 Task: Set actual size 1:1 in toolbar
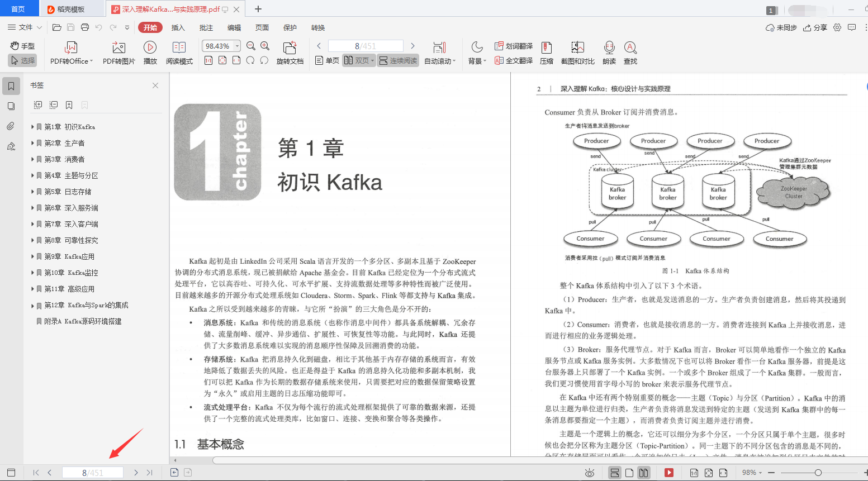208,60
